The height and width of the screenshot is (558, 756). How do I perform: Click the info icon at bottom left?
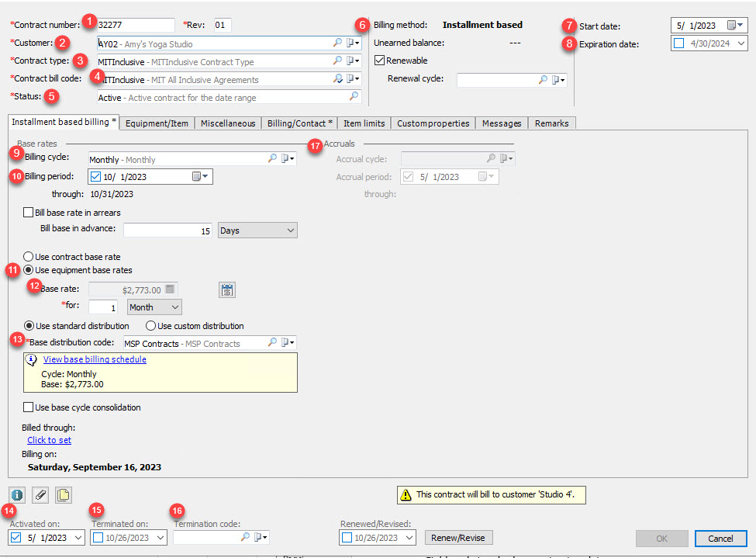point(16,494)
